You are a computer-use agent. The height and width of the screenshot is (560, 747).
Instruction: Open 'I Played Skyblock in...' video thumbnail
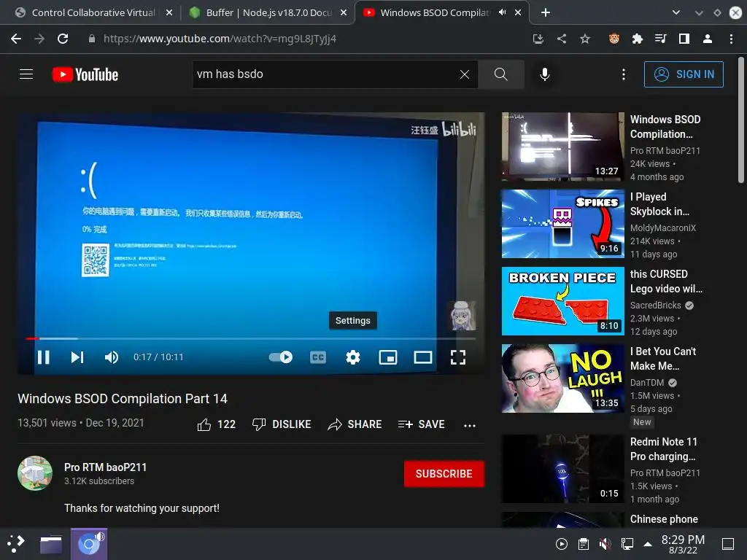click(562, 223)
